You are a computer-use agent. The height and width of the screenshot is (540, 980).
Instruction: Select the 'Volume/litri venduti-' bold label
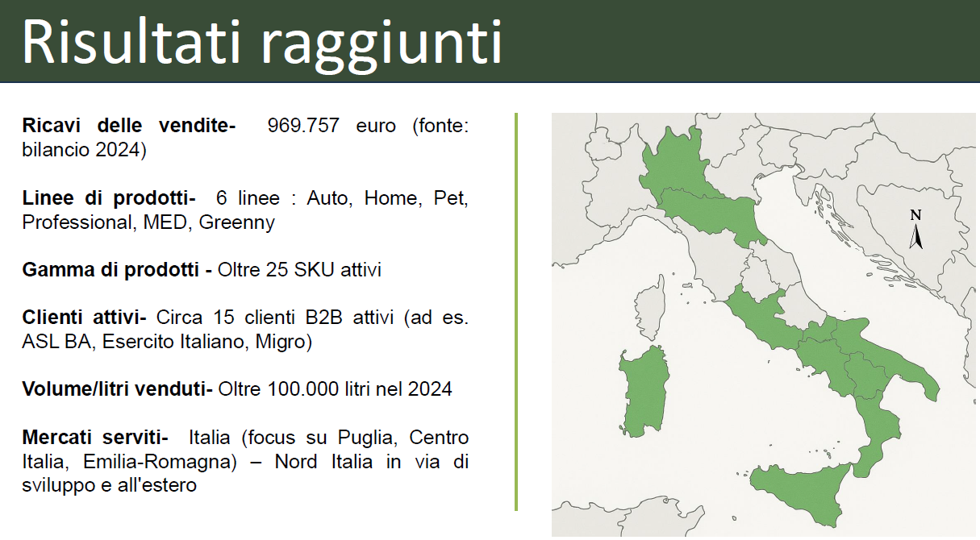coord(117,389)
